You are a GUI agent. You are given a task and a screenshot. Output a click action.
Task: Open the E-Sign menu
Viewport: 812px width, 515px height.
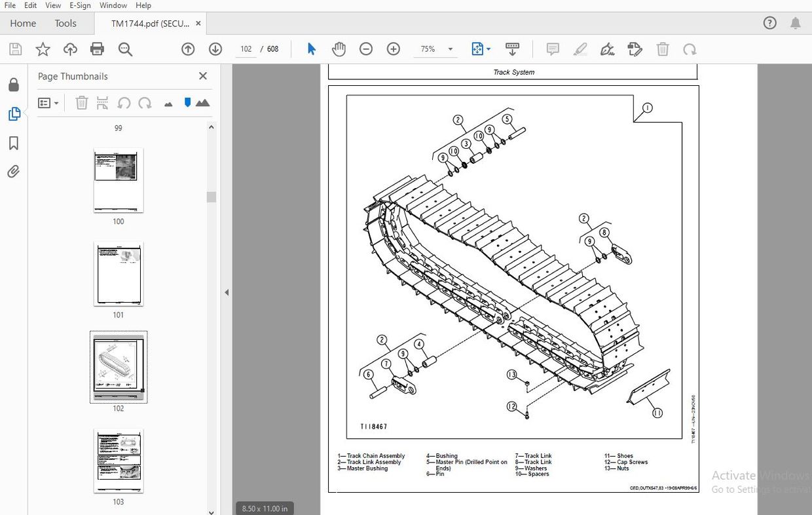[81, 5]
